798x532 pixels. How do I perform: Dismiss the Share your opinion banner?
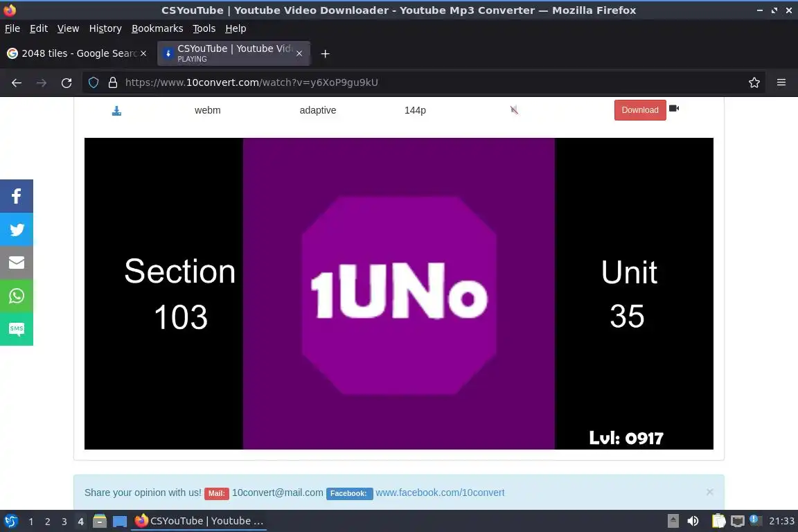pos(709,492)
